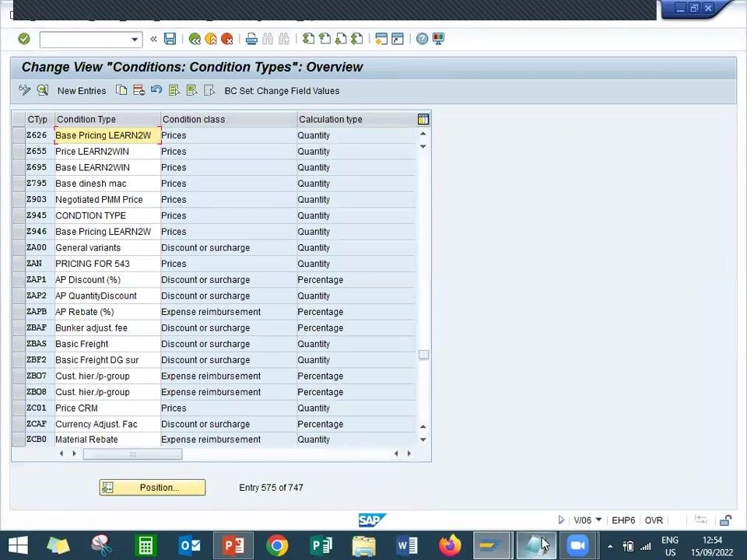The width and height of the screenshot is (747, 560).
Task: Click the Print icon
Action: (x=251, y=39)
